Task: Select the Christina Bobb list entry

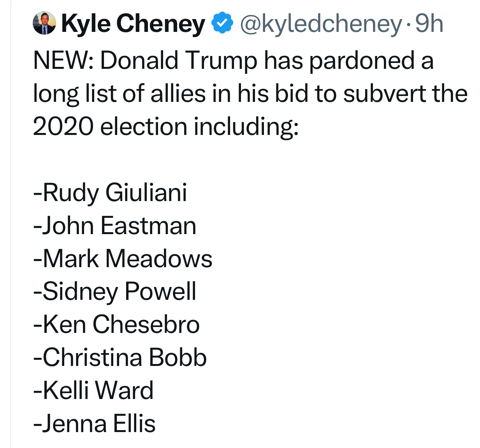Action: pos(120,357)
